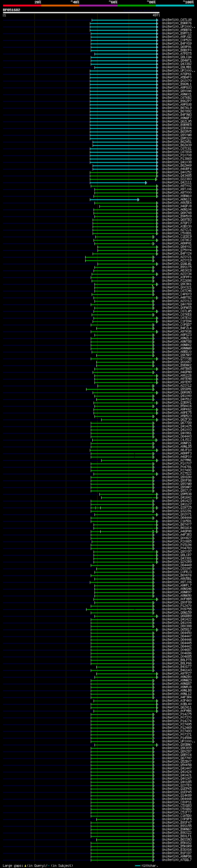Select the UniRef100_Q8VXA6 label
197x868 pixels.
pyautogui.click(x=176, y=91)
